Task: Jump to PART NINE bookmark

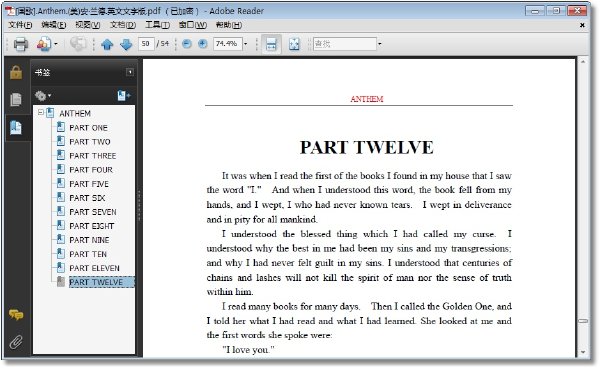Action: click(89, 240)
